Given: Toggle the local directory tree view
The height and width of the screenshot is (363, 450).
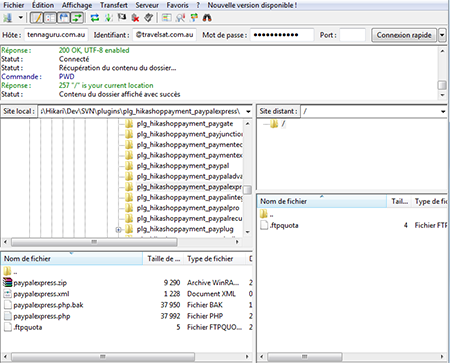Looking at the screenshot, I should [x=50, y=18].
